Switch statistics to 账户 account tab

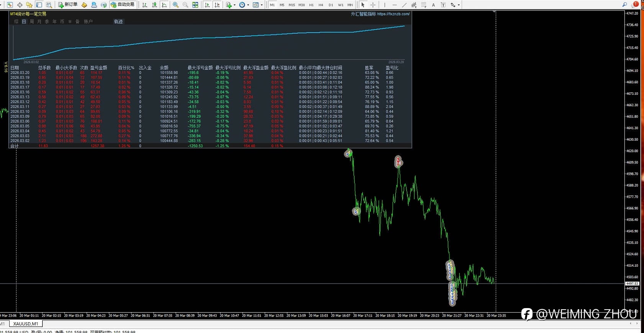[x=88, y=21]
